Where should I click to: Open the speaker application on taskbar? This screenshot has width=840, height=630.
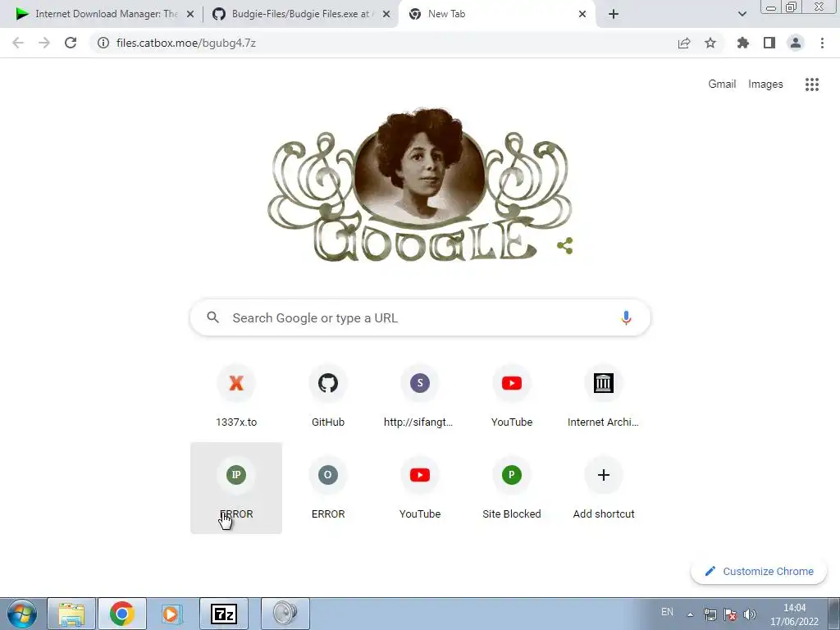click(285, 614)
